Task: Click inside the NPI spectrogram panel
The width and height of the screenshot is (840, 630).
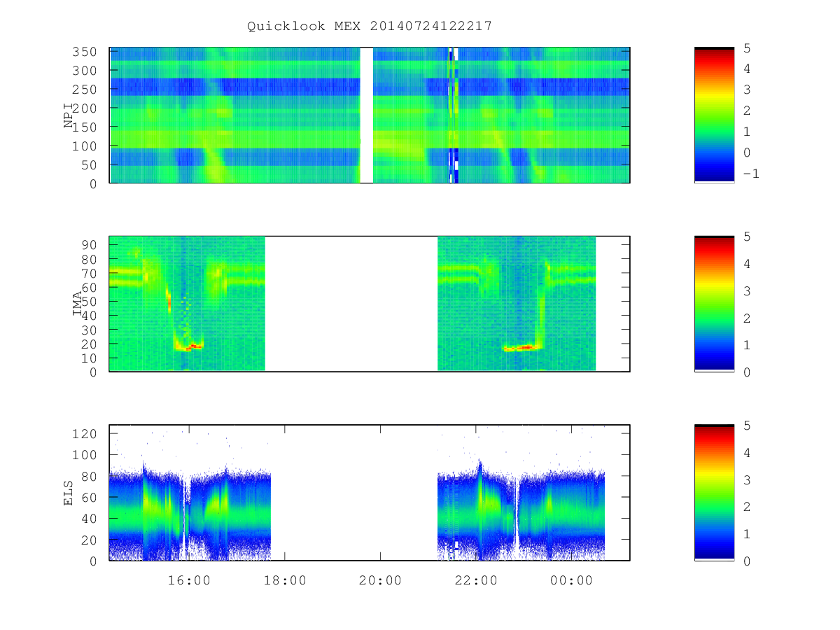Action: pyautogui.click(x=370, y=115)
